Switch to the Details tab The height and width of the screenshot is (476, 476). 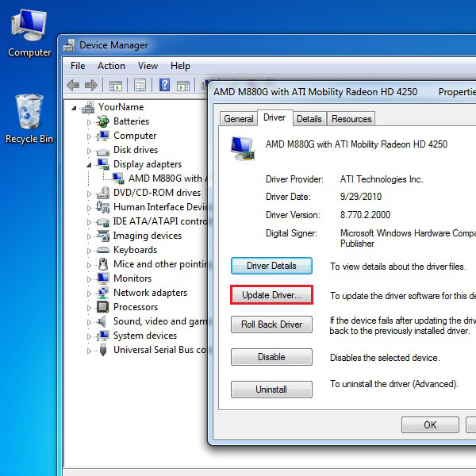pyautogui.click(x=309, y=119)
